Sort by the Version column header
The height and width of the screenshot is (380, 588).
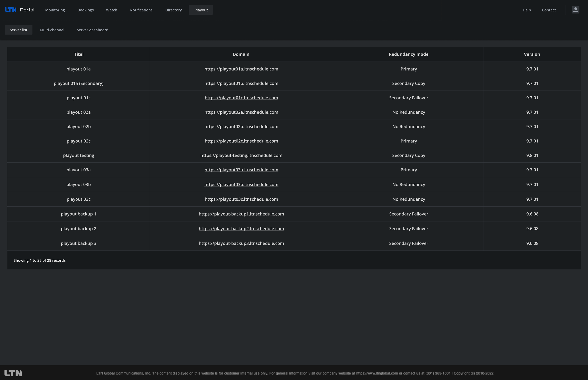[532, 54]
